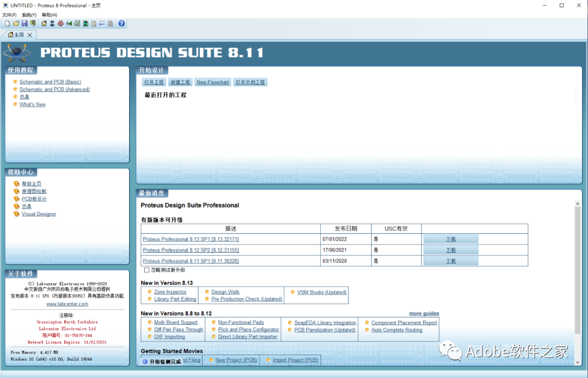Viewport: 588px width, 378px height.
Task: Click the New Flowchart button
Action: (212, 82)
